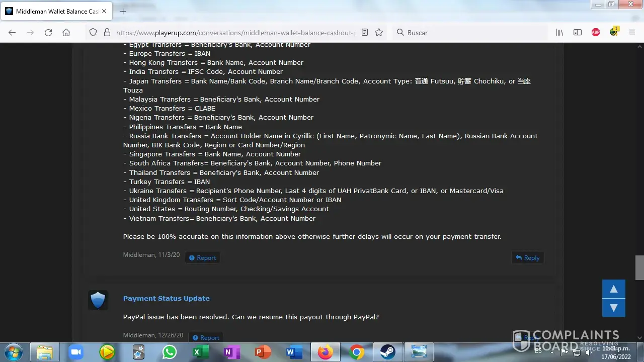
Task: Open the Firefox hamburger menu
Action: [x=632, y=32]
